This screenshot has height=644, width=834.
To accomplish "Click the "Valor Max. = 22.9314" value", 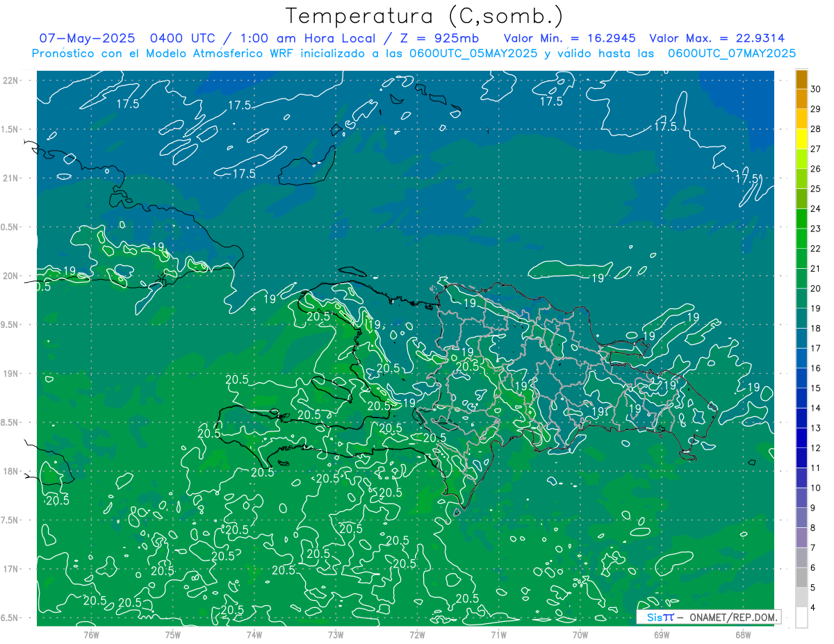I will click(x=717, y=38).
